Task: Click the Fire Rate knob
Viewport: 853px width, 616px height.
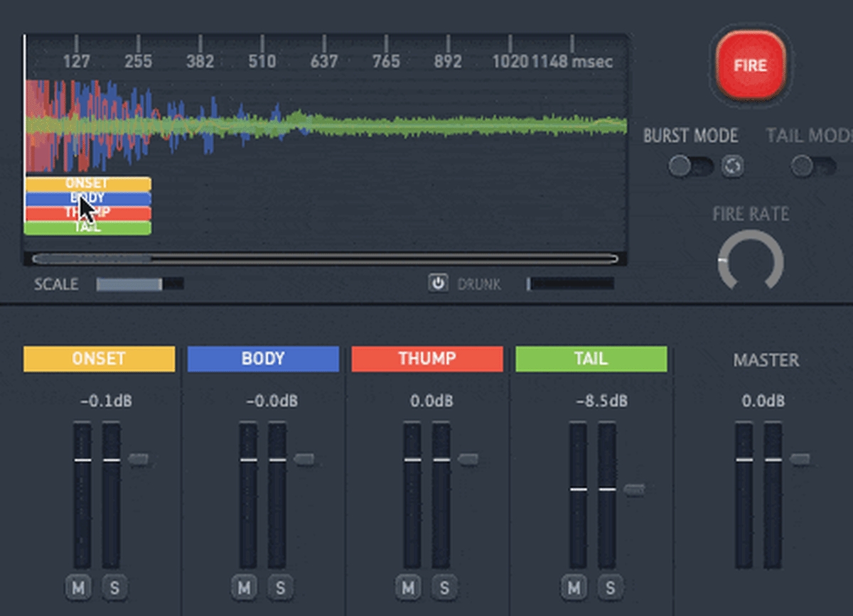Action: (751, 261)
